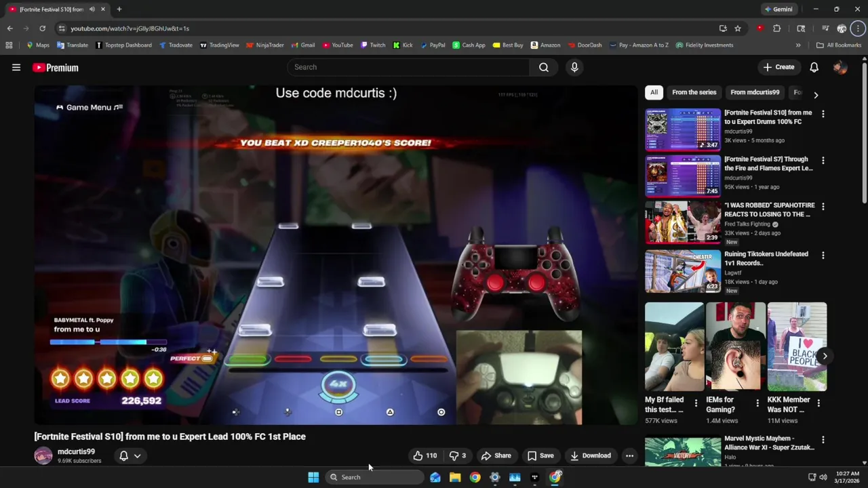Image resolution: width=868 pixels, height=488 pixels.
Task: Open YouTube notifications bell in header
Action: pyautogui.click(x=814, y=67)
